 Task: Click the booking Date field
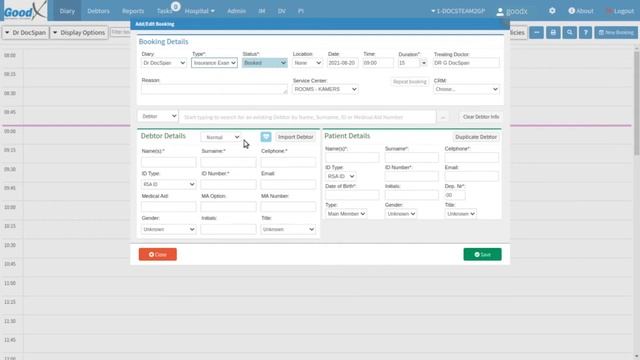coord(342,63)
